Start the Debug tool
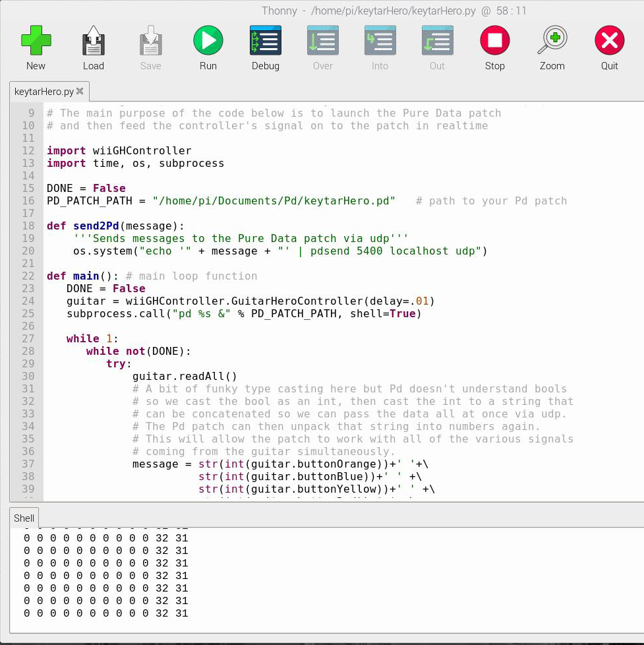Viewport: 644px width, 645px height. click(266, 40)
